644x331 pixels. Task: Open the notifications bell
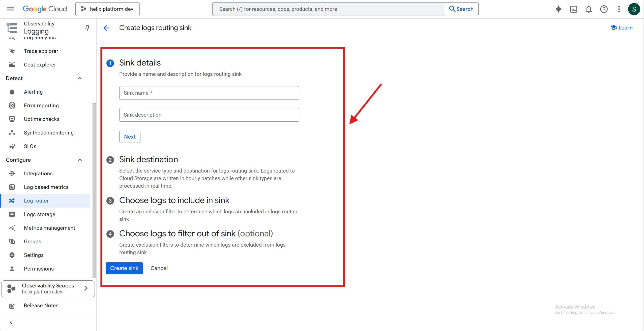589,9
